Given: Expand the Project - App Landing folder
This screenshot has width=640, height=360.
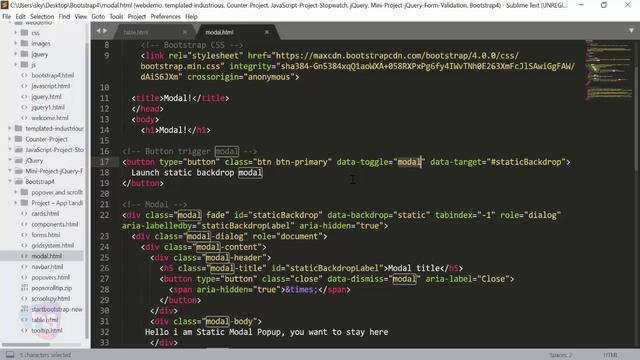Looking at the screenshot, I should click(16, 202).
